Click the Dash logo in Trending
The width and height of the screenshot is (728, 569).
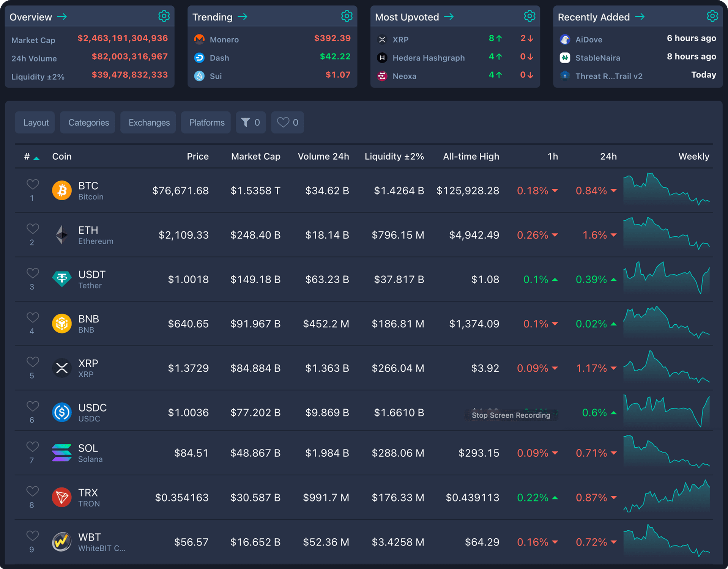point(199,58)
